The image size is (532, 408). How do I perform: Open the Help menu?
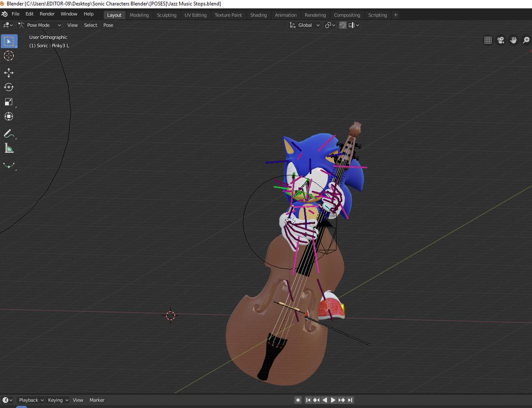tap(89, 14)
